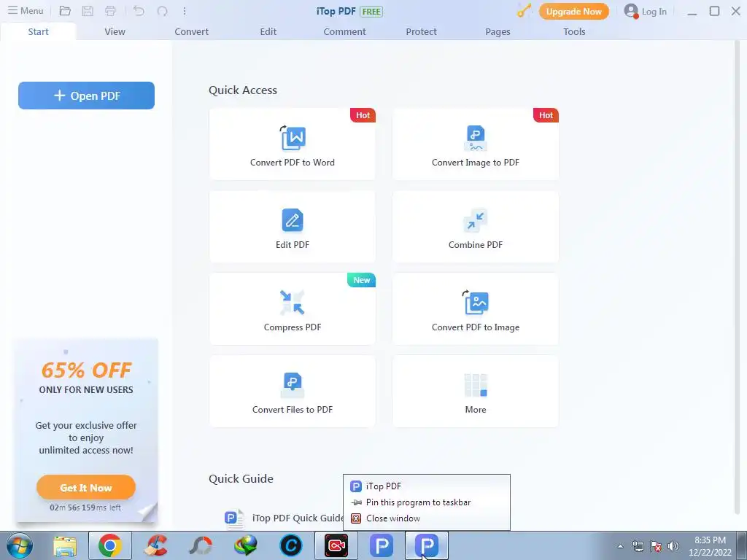Click the Combine PDF arrows icon
747x560 pixels.
click(476, 220)
